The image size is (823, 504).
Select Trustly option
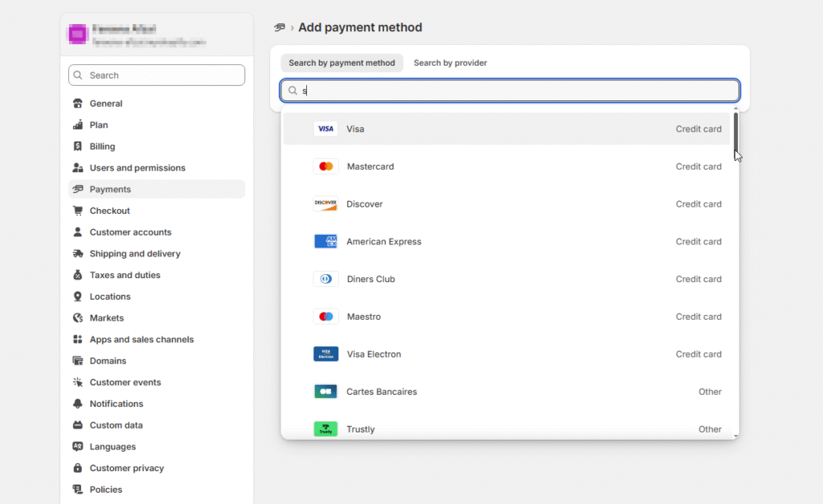coord(506,428)
